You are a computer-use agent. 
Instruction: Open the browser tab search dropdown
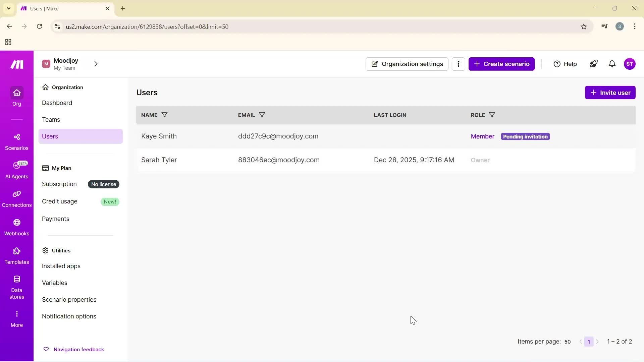pyautogui.click(x=8, y=8)
